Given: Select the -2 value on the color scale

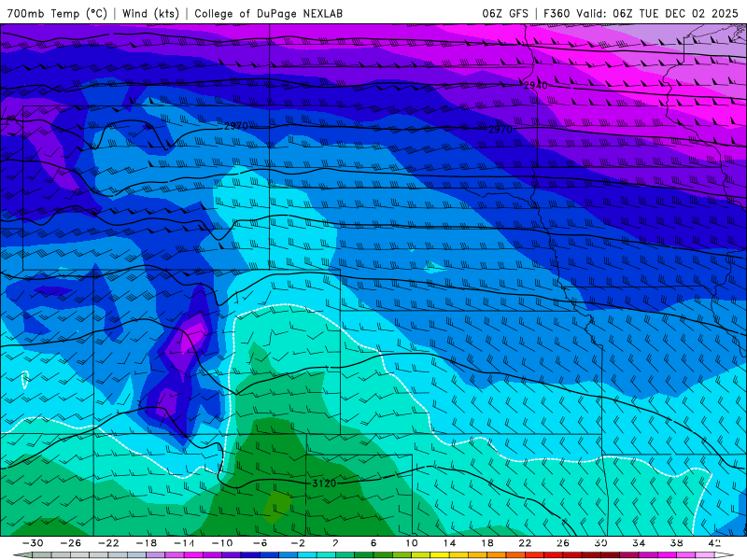Looking at the screenshot, I should pos(298,543).
